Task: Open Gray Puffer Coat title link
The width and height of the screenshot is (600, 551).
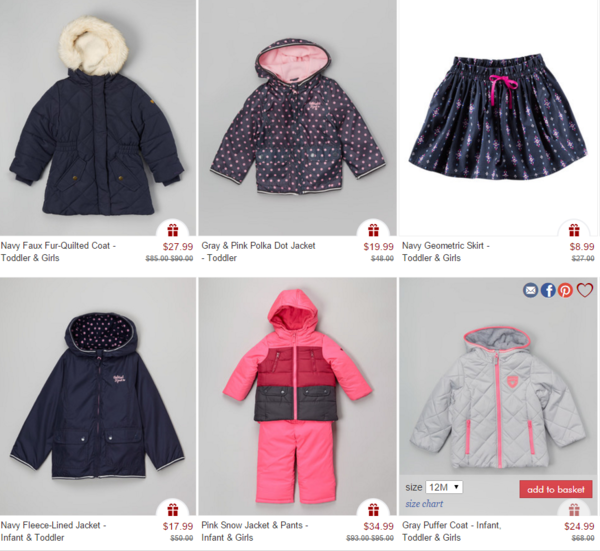Action: coord(452,531)
